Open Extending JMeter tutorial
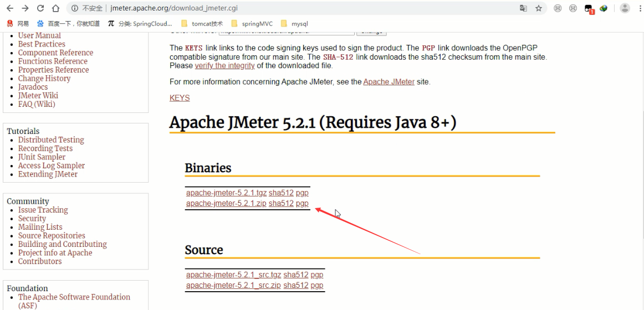The image size is (644, 310). pyautogui.click(x=48, y=174)
